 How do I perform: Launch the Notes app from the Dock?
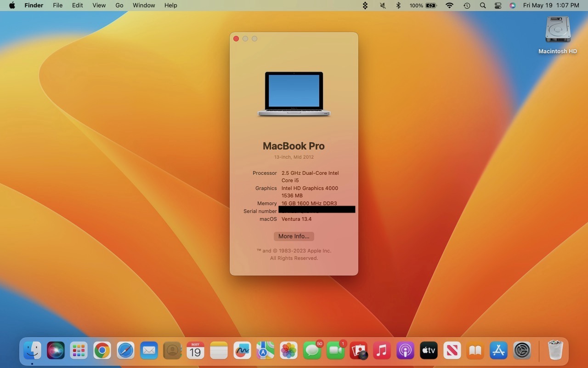[219, 351]
